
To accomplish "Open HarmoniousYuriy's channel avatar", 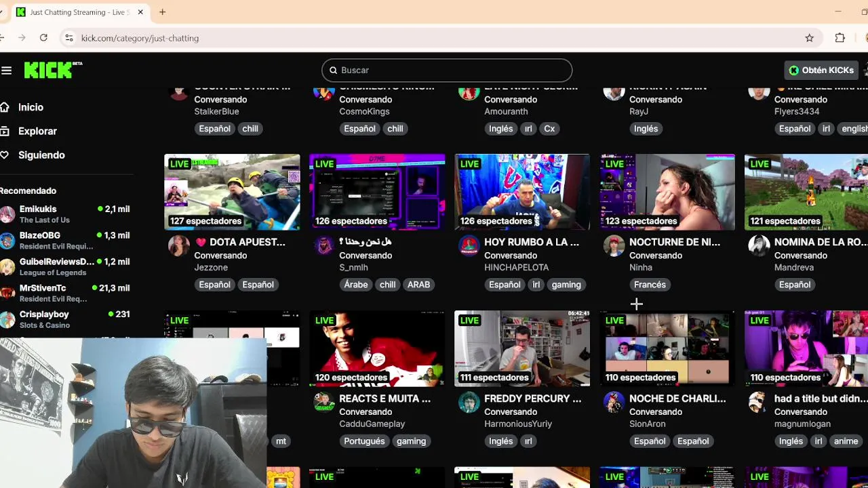I will [x=469, y=403].
